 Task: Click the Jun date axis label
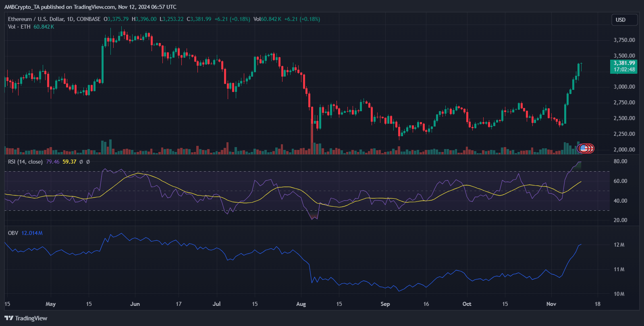click(135, 304)
